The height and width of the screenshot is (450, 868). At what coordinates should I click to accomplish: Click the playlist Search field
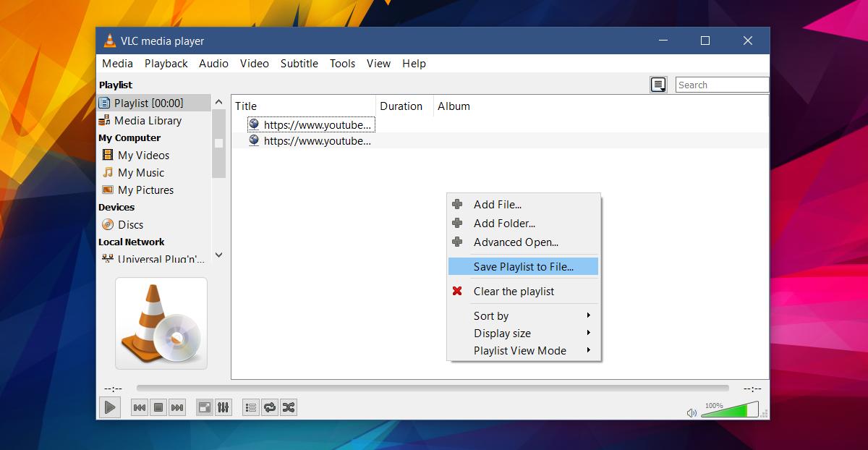pos(722,85)
